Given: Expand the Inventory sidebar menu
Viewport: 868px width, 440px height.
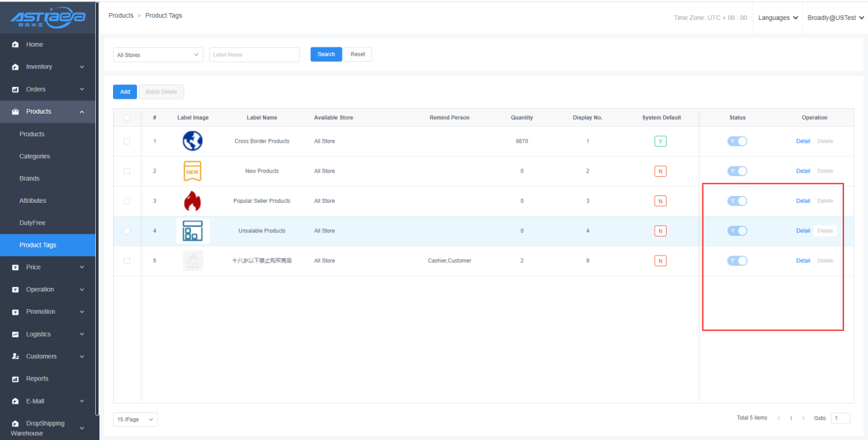Looking at the screenshot, I should [x=48, y=67].
